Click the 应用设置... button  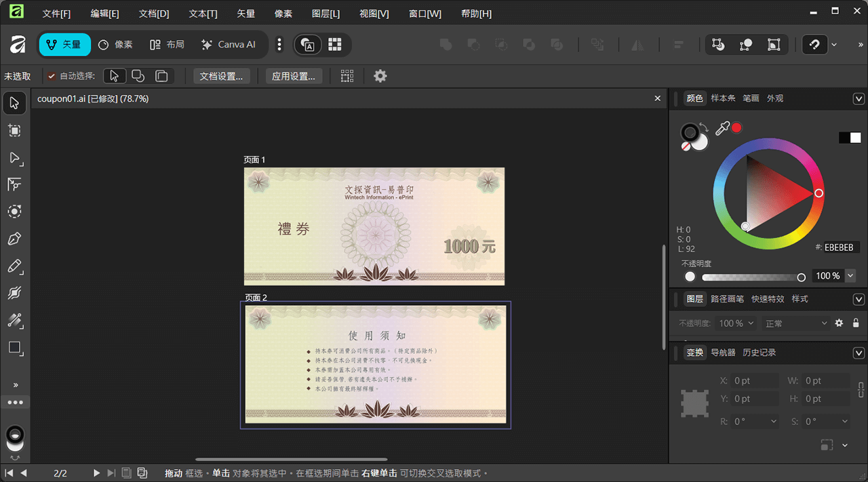point(293,76)
